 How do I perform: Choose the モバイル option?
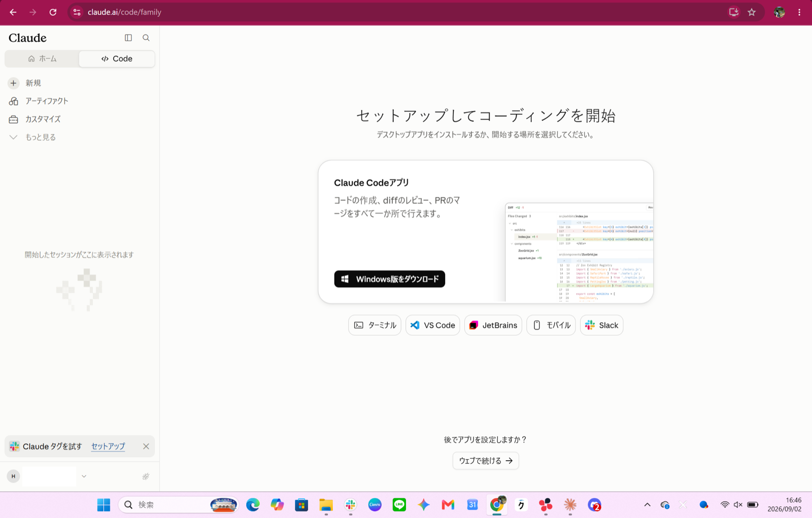coord(551,325)
